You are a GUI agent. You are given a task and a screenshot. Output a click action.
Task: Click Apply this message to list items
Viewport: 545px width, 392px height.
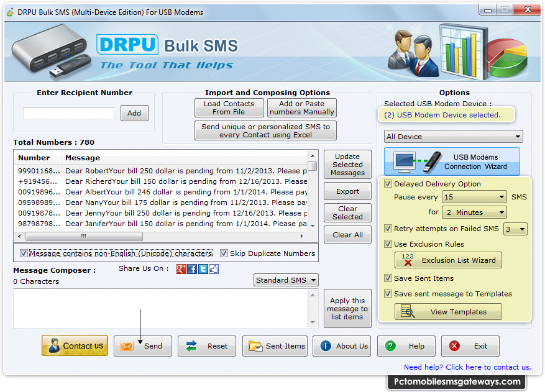pos(347,309)
